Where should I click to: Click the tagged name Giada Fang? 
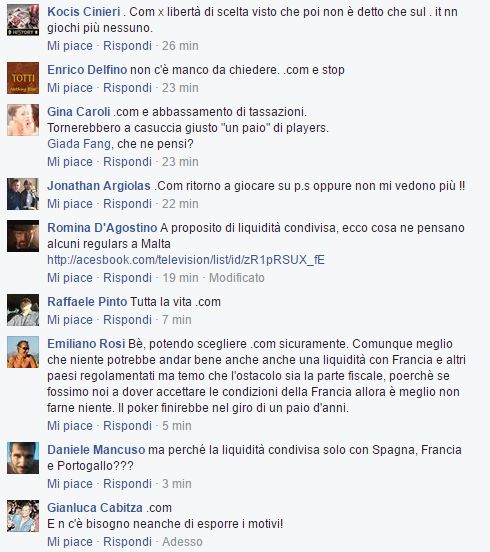coord(79,144)
